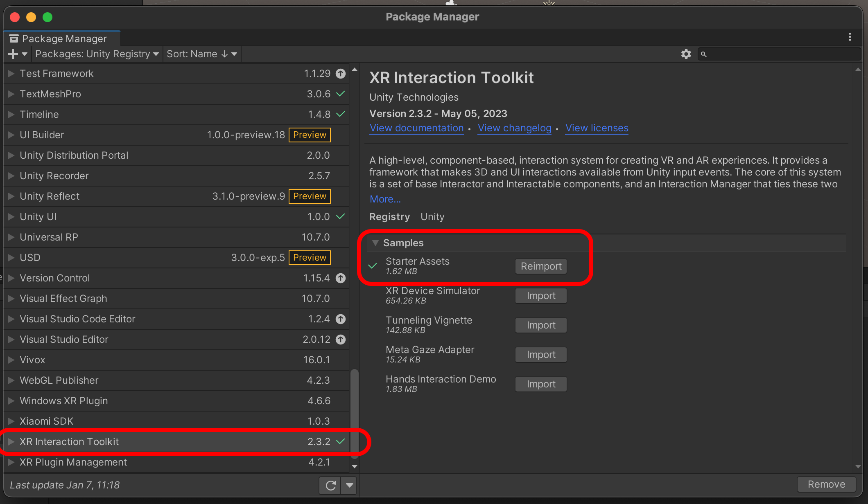The height and width of the screenshot is (504, 868).
Task: Click the Version Control update arrow icon
Action: point(341,278)
